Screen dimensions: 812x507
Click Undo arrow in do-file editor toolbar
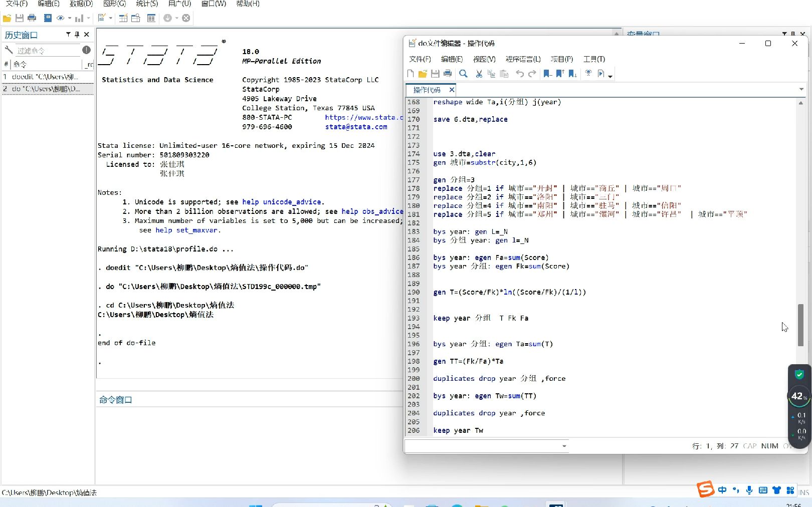click(x=520, y=74)
